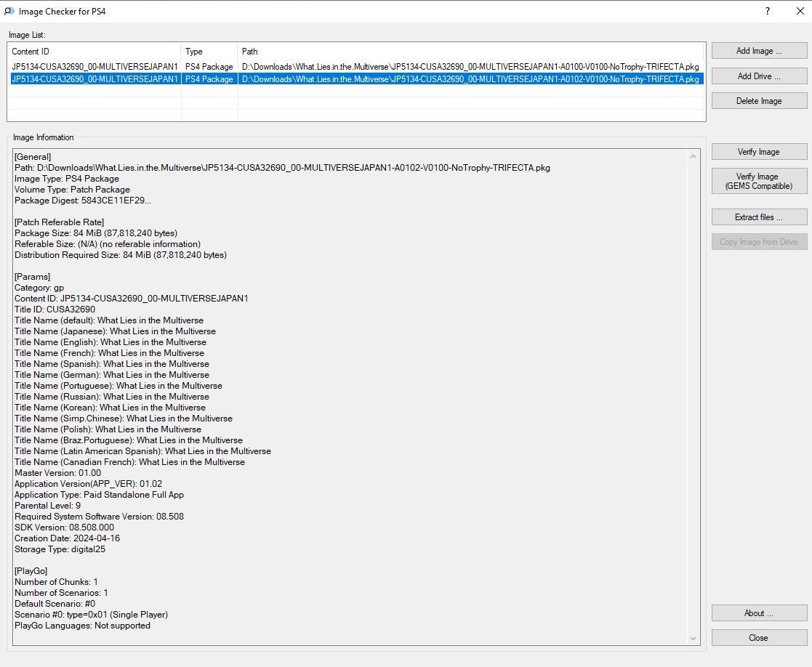
Task: Click the scroll up arrow in Image Information
Action: (693, 156)
